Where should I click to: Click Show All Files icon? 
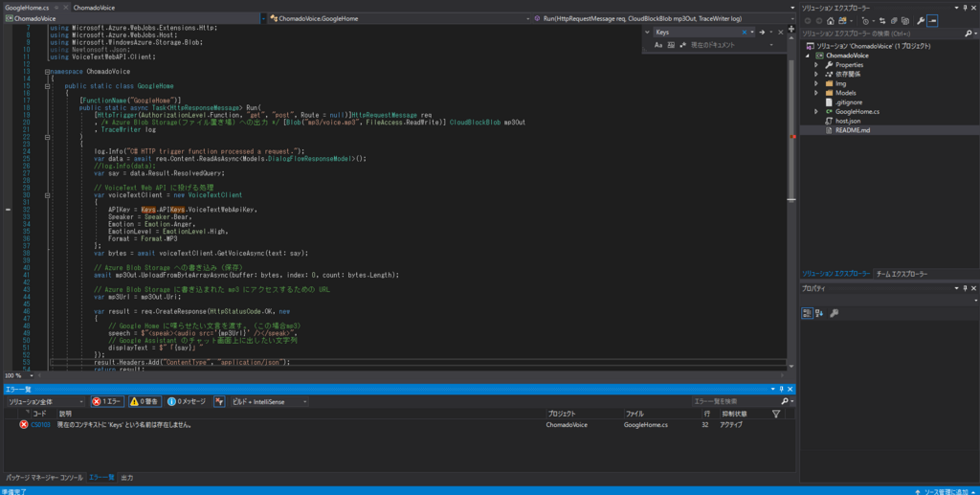click(x=904, y=21)
